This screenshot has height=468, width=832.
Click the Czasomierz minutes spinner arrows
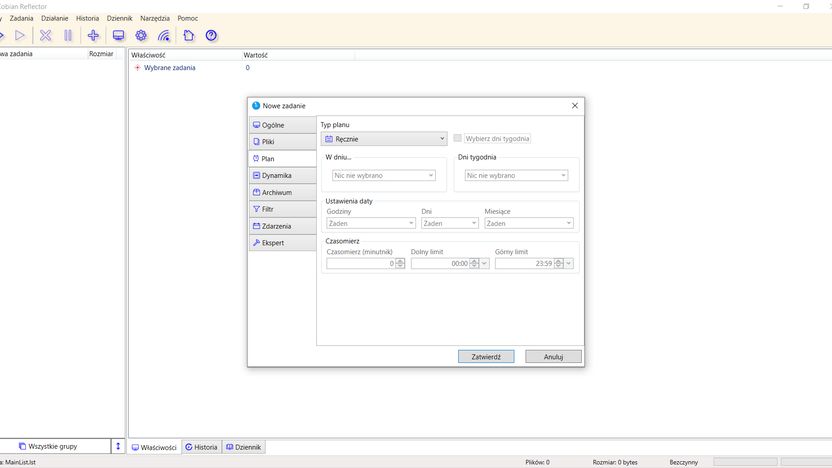point(400,264)
